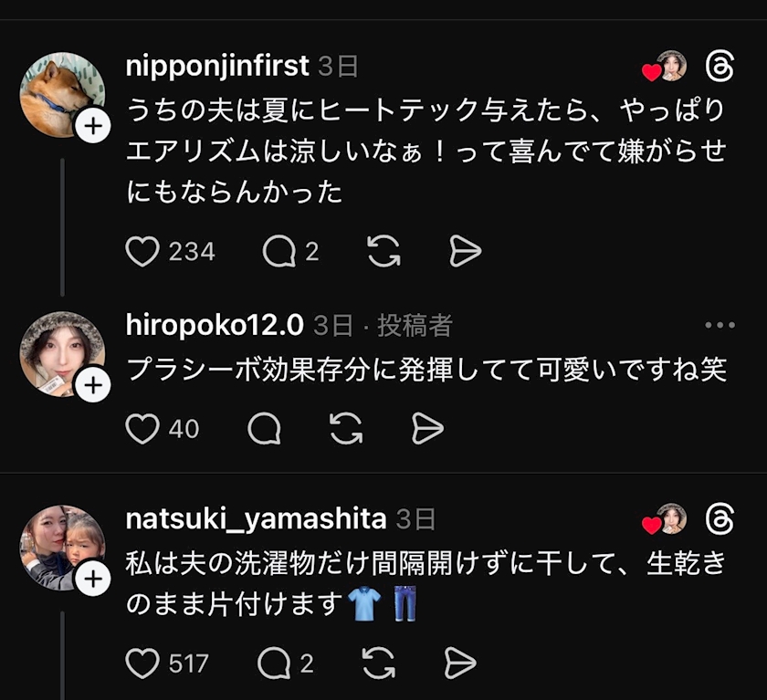Image resolution: width=767 pixels, height=700 pixels.
Task: Like the natsuki_yamashita comment
Action: [142, 663]
